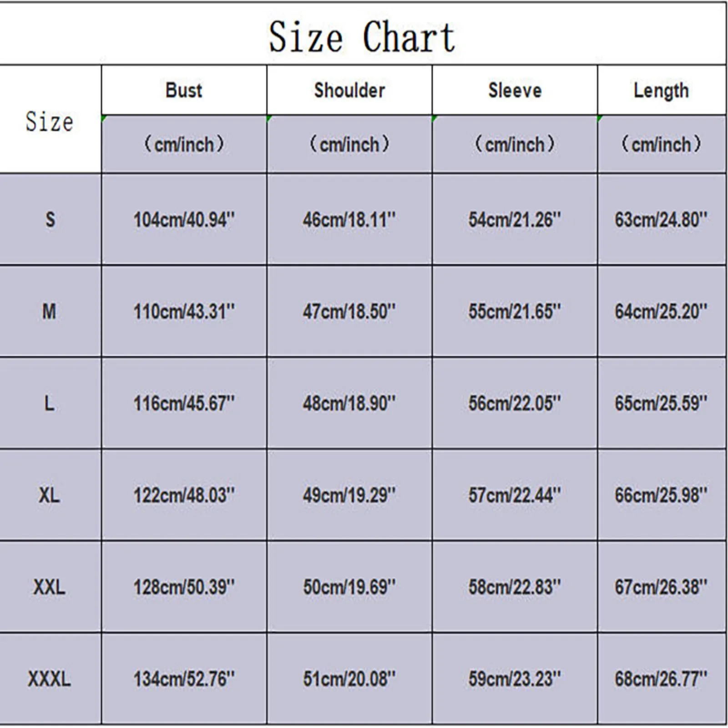The width and height of the screenshot is (728, 728).
Task: Select the M size row label
Action: (50, 312)
